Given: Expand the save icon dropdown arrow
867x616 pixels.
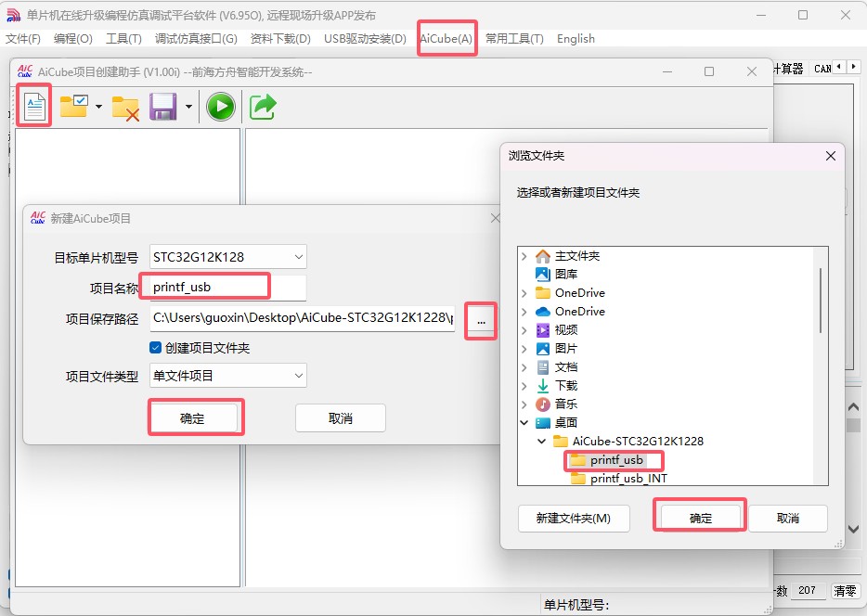Looking at the screenshot, I should click(188, 107).
